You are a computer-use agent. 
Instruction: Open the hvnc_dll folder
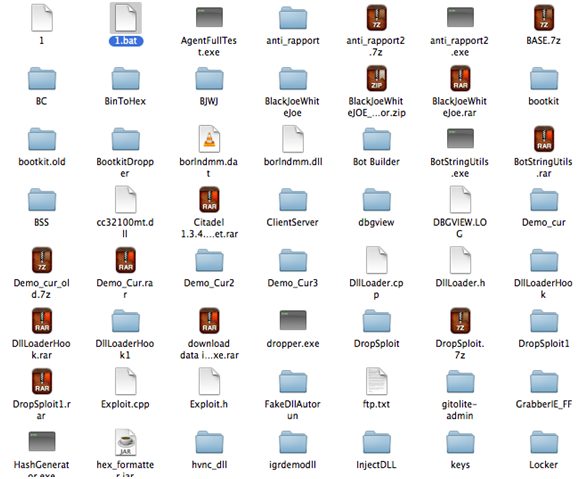209,442
